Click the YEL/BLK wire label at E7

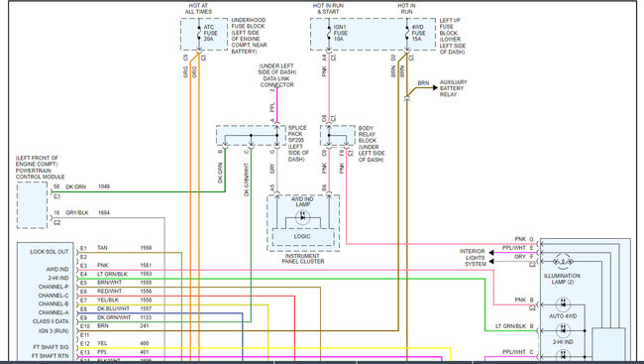click(108, 300)
